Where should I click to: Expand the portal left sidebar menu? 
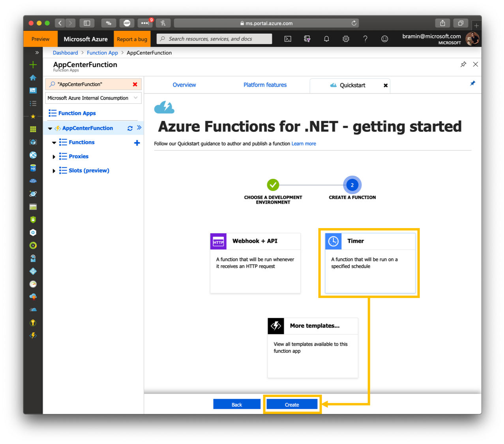click(37, 52)
